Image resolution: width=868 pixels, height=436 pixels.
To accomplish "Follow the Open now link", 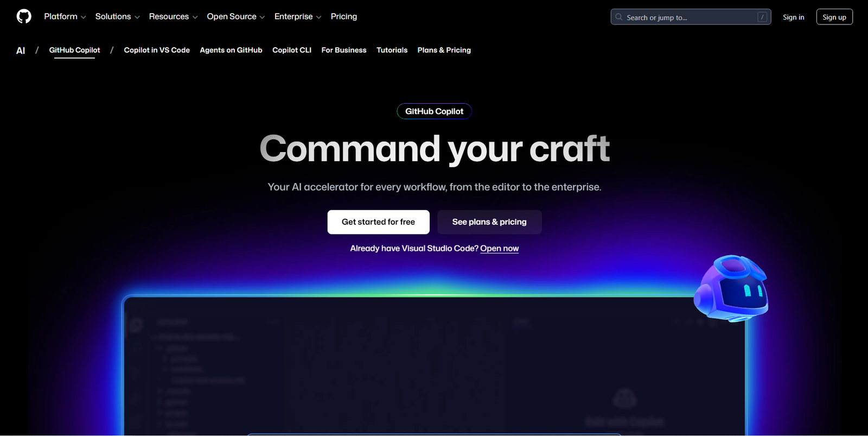I will (499, 249).
